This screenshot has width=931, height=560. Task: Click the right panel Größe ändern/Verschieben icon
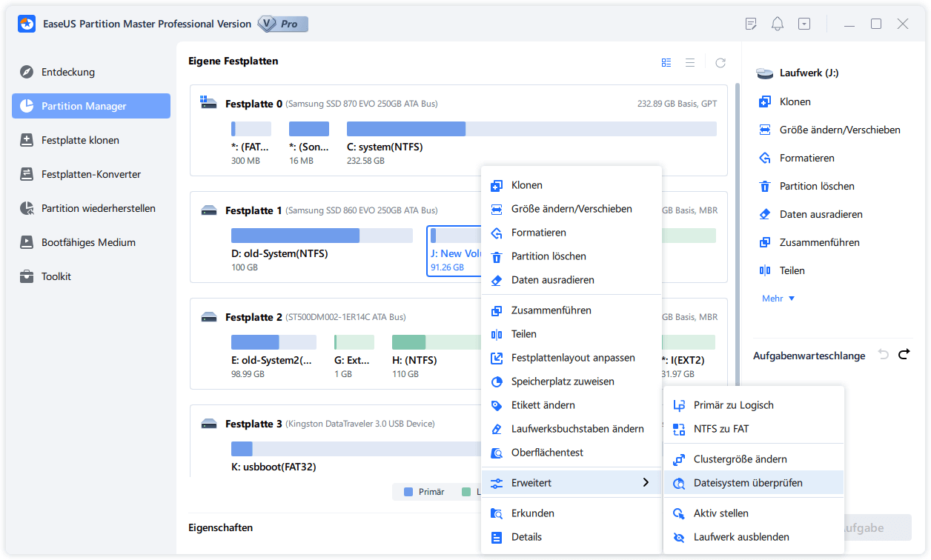pos(765,130)
